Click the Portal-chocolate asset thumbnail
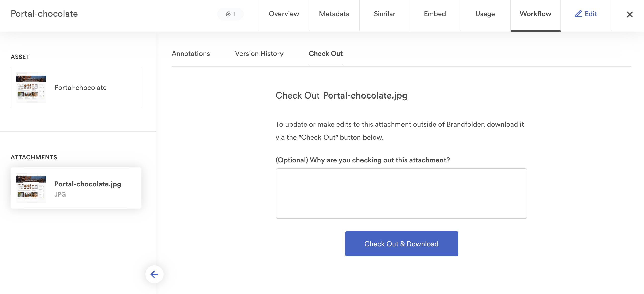The height and width of the screenshot is (294, 644). pos(31,87)
